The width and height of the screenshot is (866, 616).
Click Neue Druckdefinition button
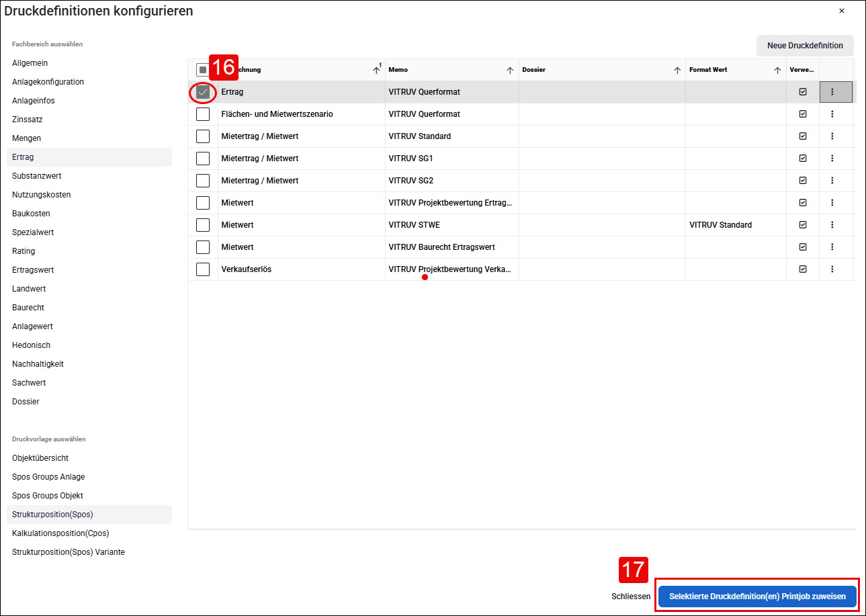[805, 46]
